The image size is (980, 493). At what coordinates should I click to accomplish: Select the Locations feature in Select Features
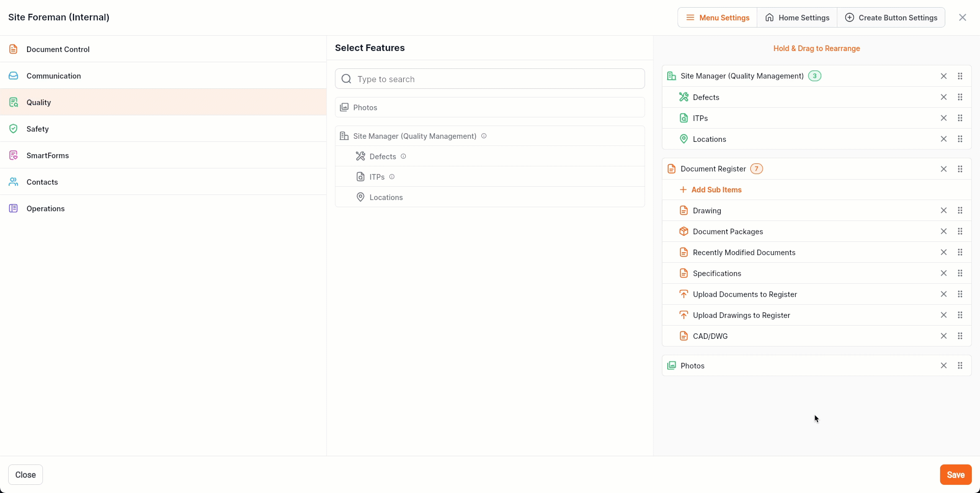pos(386,198)
